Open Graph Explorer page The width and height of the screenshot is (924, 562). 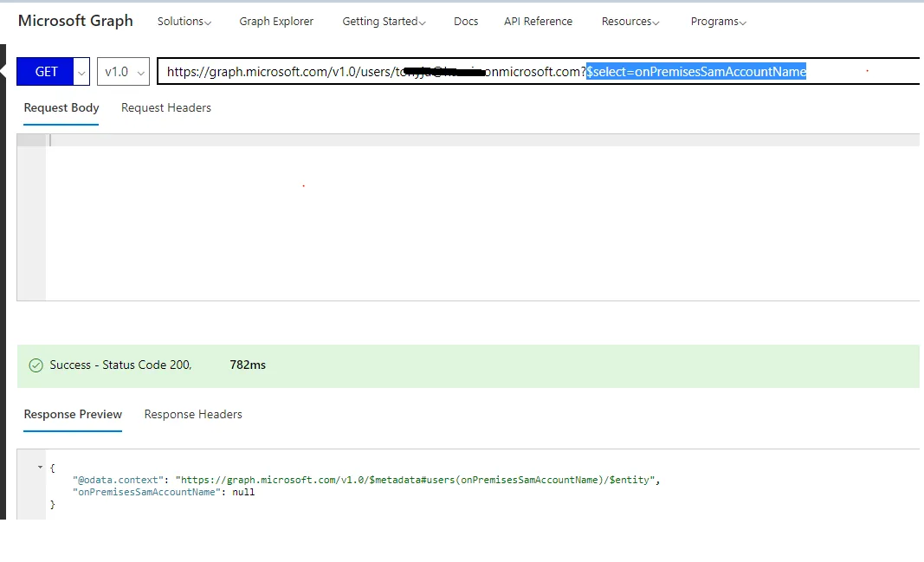pos(276,21)
